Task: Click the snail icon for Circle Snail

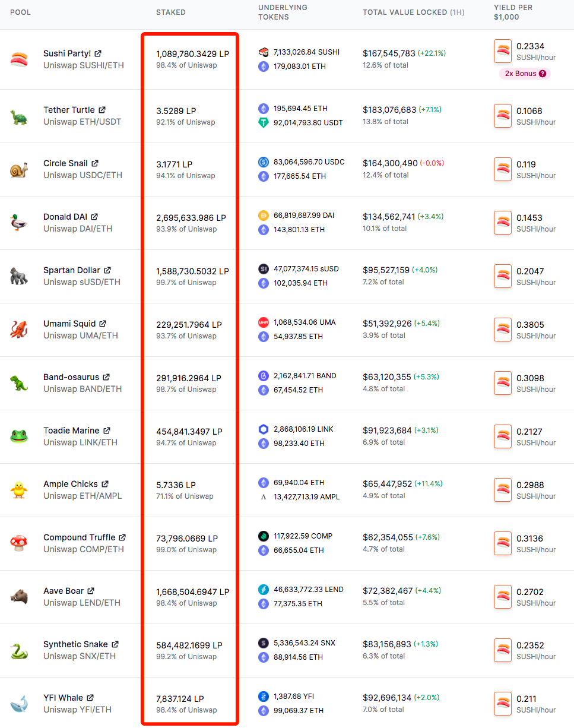Action: pos(18,170)
